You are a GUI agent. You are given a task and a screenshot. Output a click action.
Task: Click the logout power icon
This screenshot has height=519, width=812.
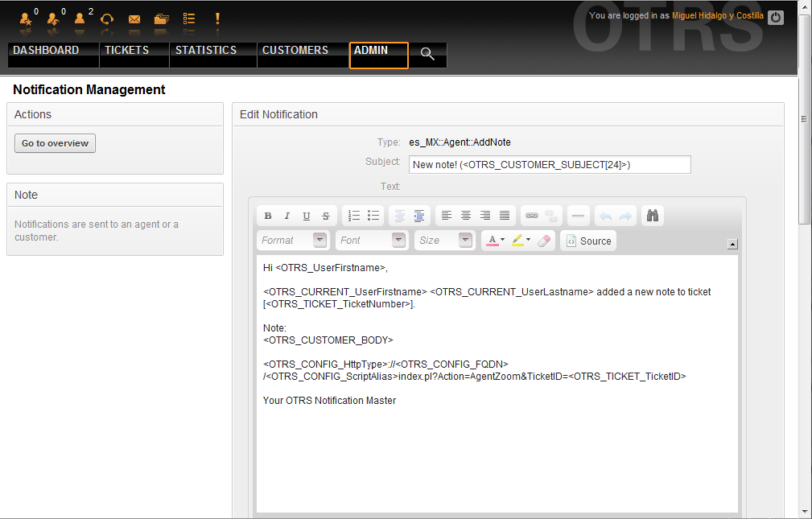(775, 17)
